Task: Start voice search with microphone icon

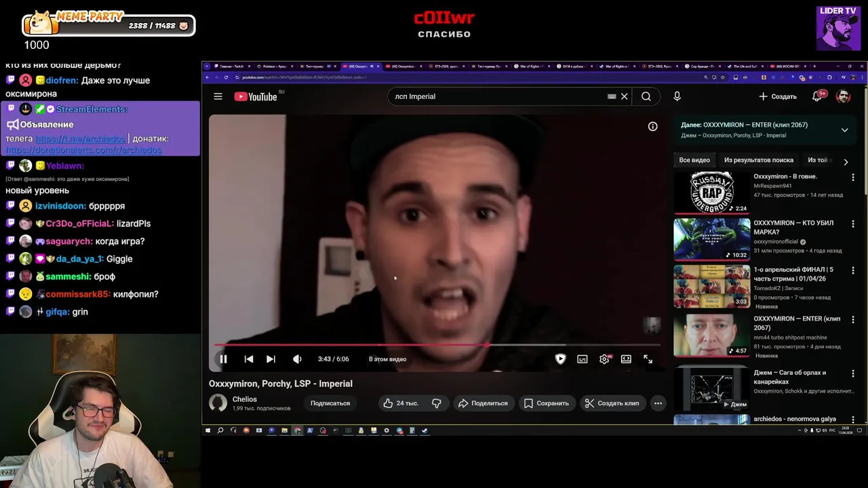Action: (677, 96)
